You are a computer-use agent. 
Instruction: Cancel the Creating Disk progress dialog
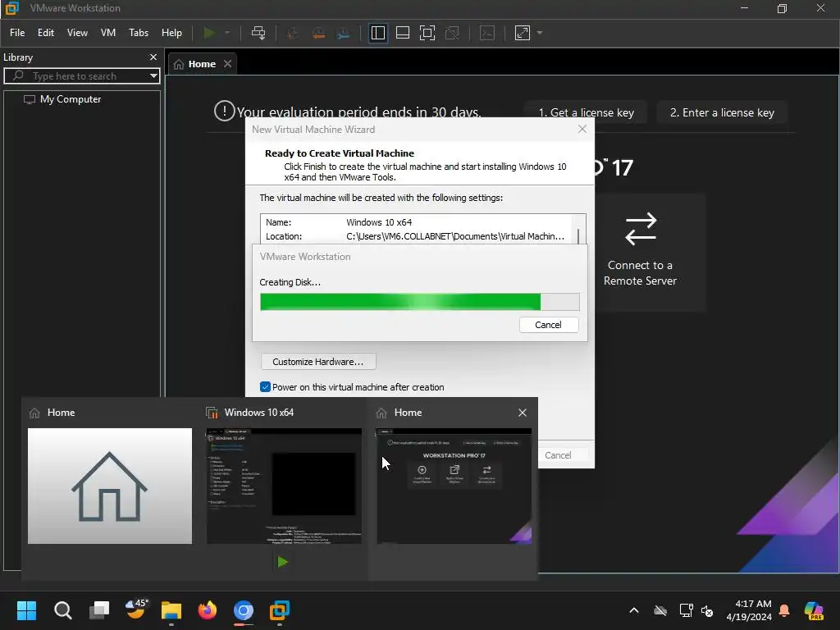[x=549, y=325]
